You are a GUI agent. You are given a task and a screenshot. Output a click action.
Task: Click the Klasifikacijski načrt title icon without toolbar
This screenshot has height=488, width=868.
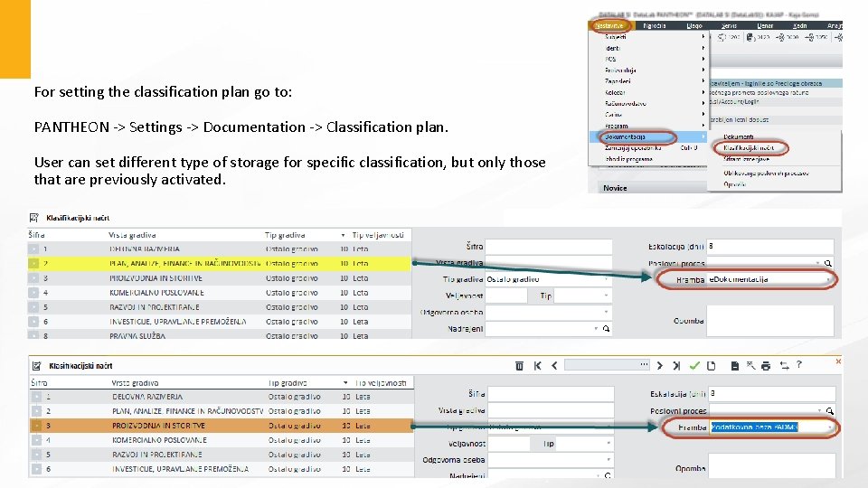click(x=34, y=218)
